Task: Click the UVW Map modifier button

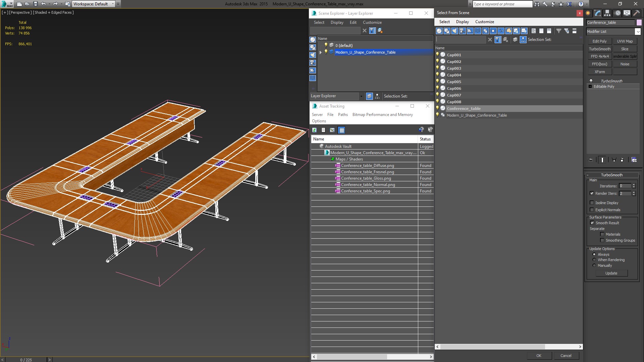Action: 625,41
